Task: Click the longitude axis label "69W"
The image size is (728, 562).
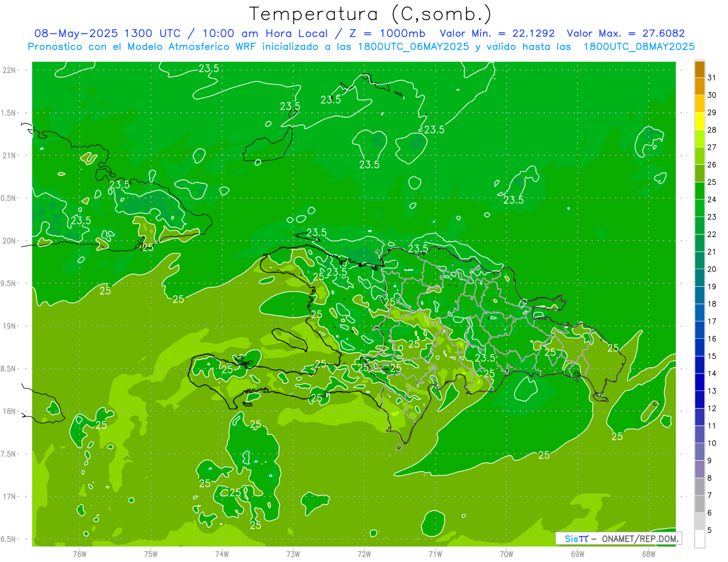Action: (578, 554)
